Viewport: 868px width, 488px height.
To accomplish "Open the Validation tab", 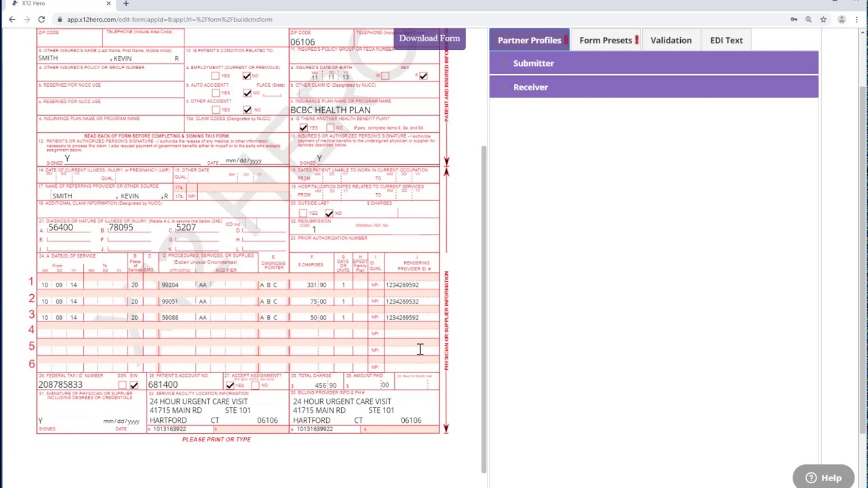I will click(x=671, y=41).
